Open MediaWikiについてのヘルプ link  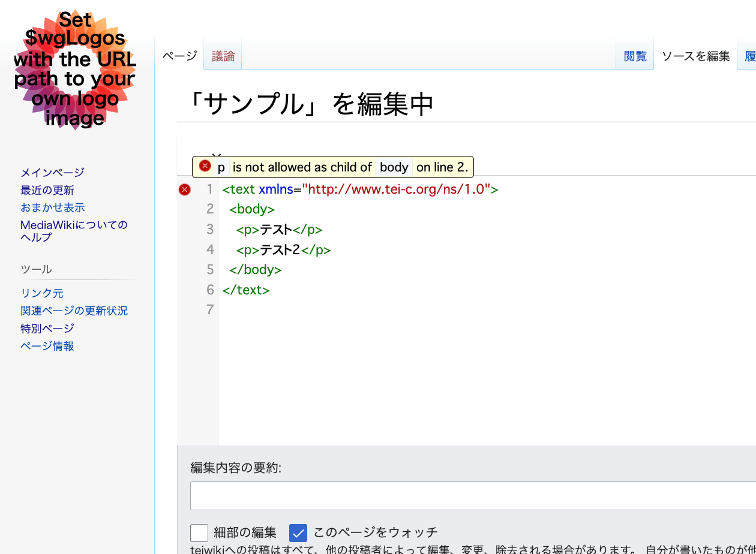click(x=74, y=231)
